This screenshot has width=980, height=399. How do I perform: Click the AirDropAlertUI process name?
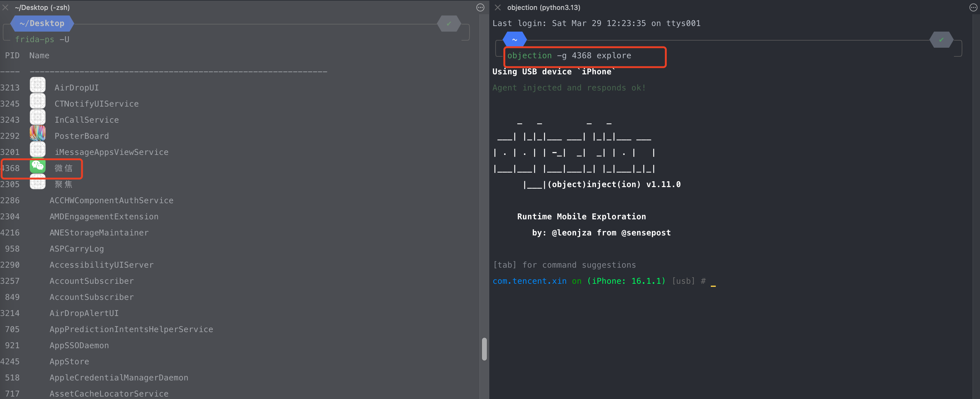click(x=84, y=313)
